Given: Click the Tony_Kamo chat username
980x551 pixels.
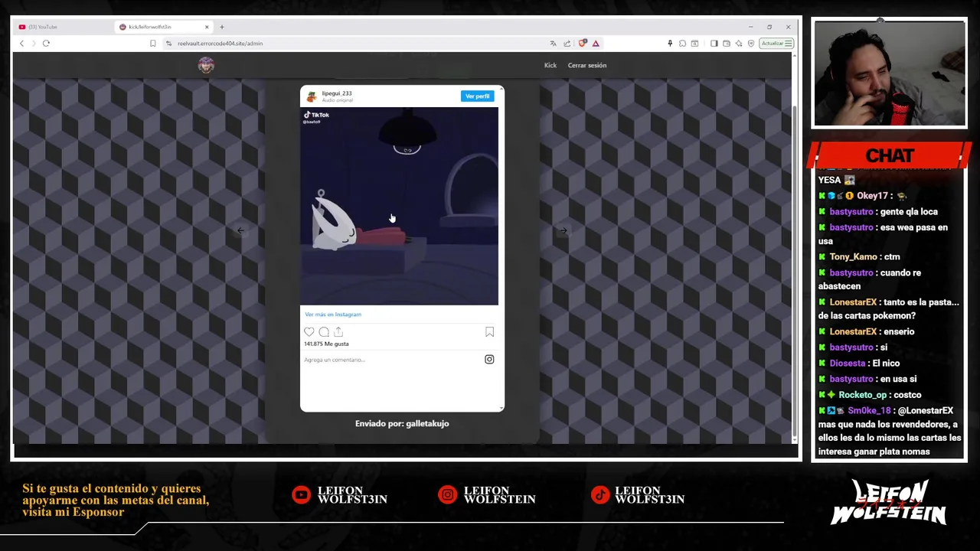Looking at the screenshot, I should (x=853, y=257).
